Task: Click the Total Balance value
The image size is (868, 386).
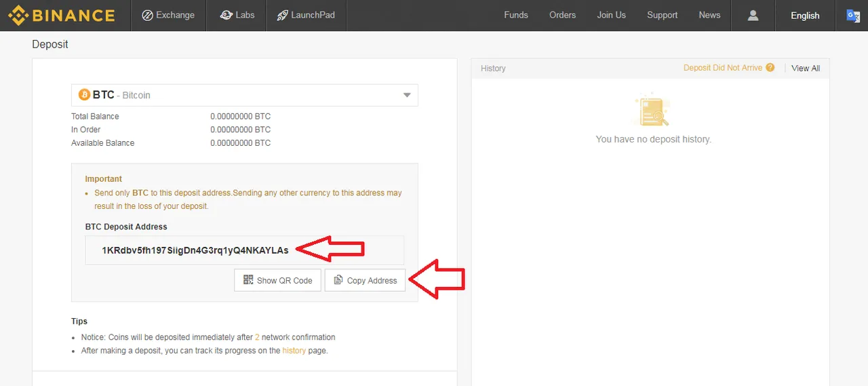Action: pyautogui.click(x=240, y=117)
